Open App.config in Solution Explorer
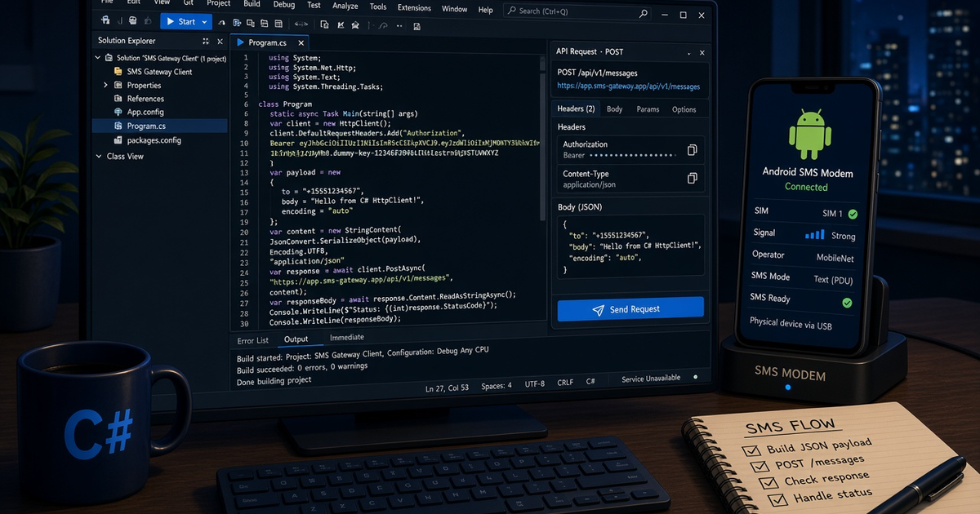980x514 pixels. (145, 112)
